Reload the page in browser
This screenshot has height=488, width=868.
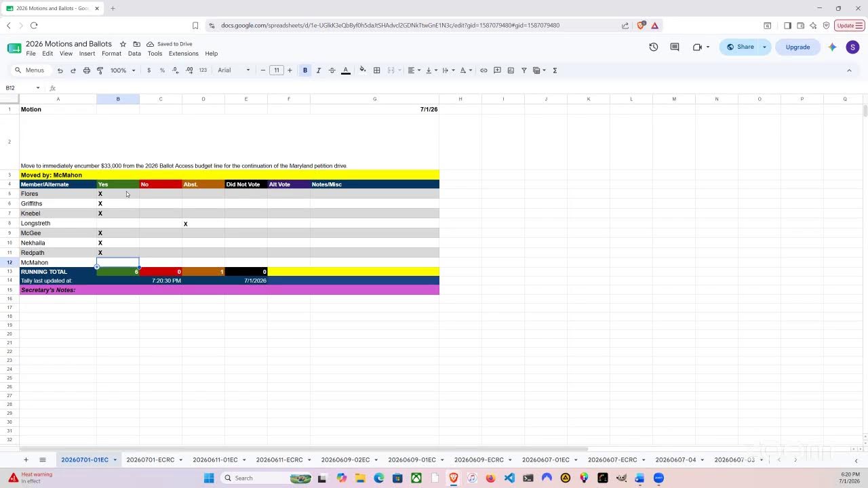click(x=34, y=26)
